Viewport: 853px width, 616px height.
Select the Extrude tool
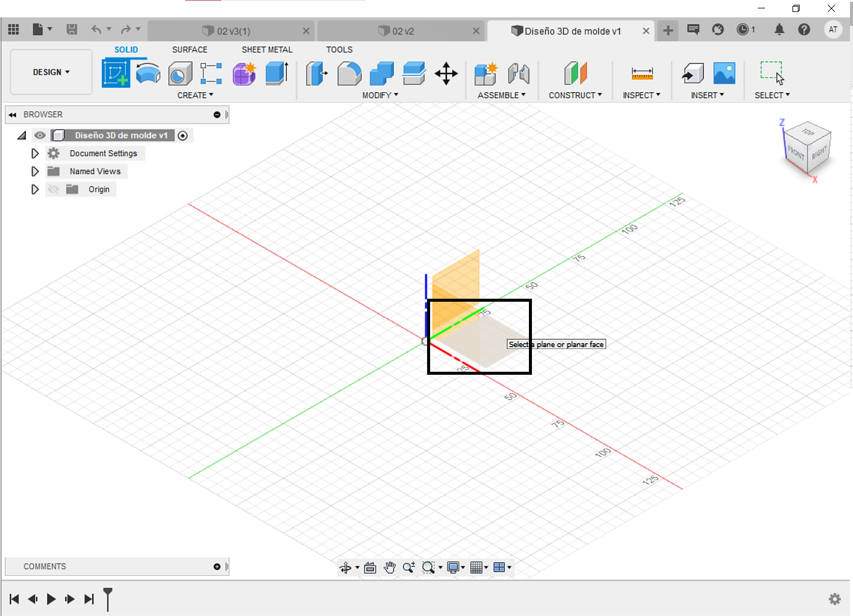277,74
